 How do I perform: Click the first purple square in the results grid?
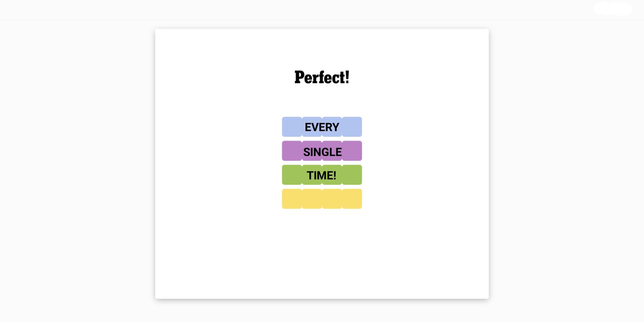[x=292, y=151]
